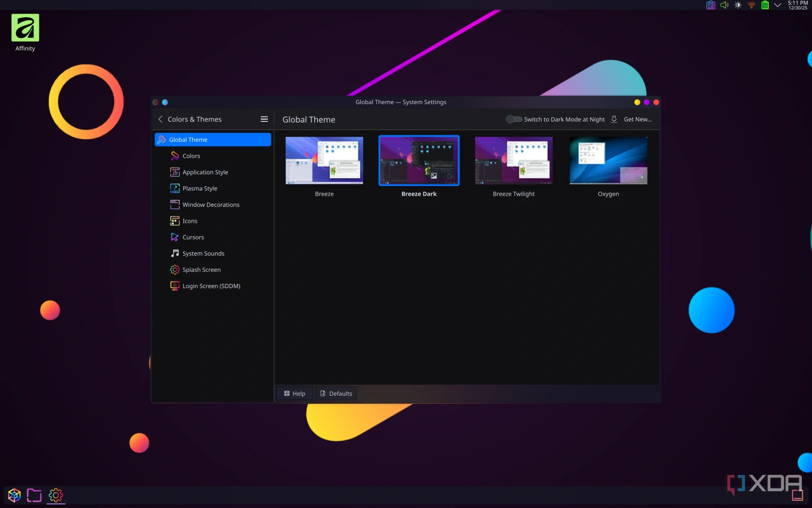The height and width of the screenshot is (508, 812).
Task: Restore theme settings with the Defaults button
Action: [x=336, y=393]
